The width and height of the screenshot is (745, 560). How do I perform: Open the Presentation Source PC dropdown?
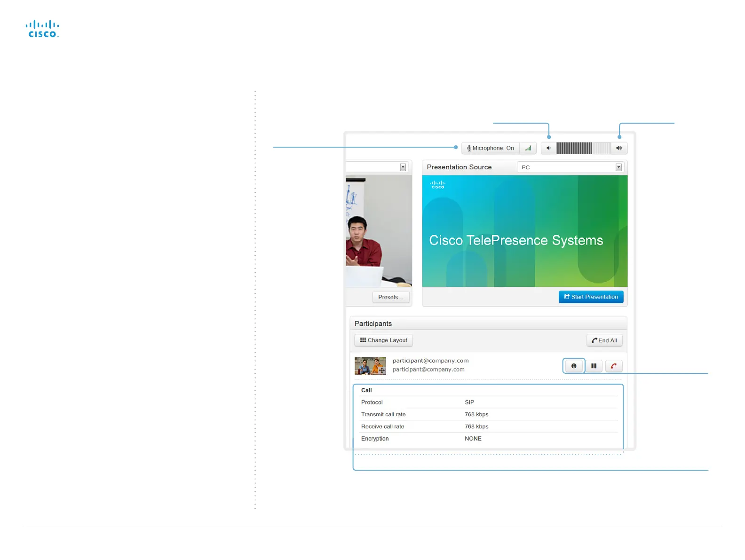[570, 167]
